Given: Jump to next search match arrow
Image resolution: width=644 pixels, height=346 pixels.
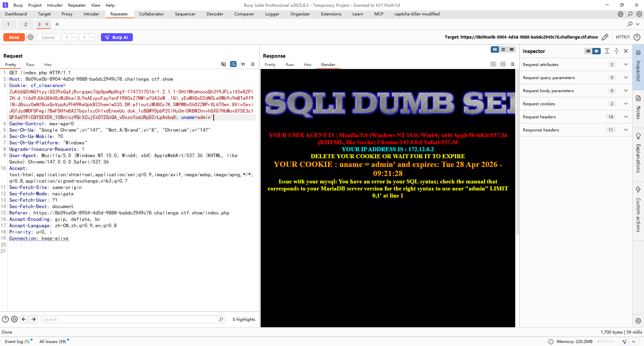Looking at the screenshot, I should (x=34, y=319).
